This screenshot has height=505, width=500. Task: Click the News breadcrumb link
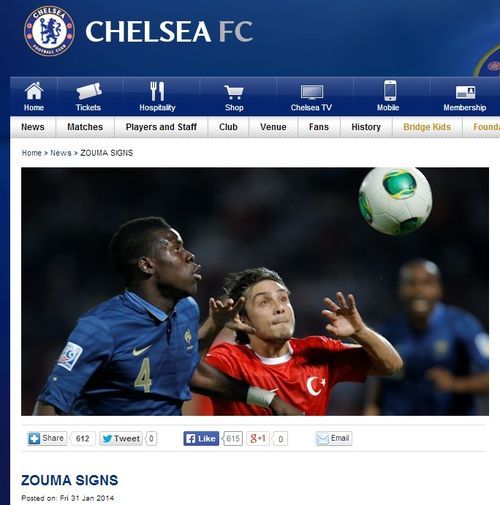(x=61, y=153)
